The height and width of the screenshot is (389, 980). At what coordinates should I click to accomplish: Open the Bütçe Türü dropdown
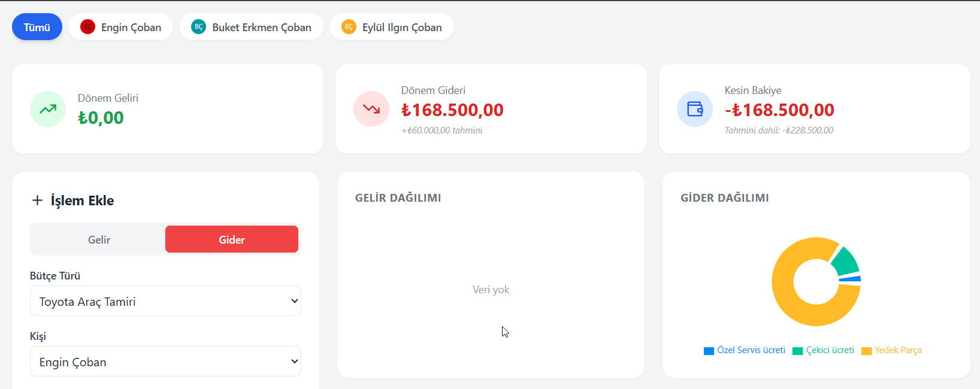pos(165,301)
